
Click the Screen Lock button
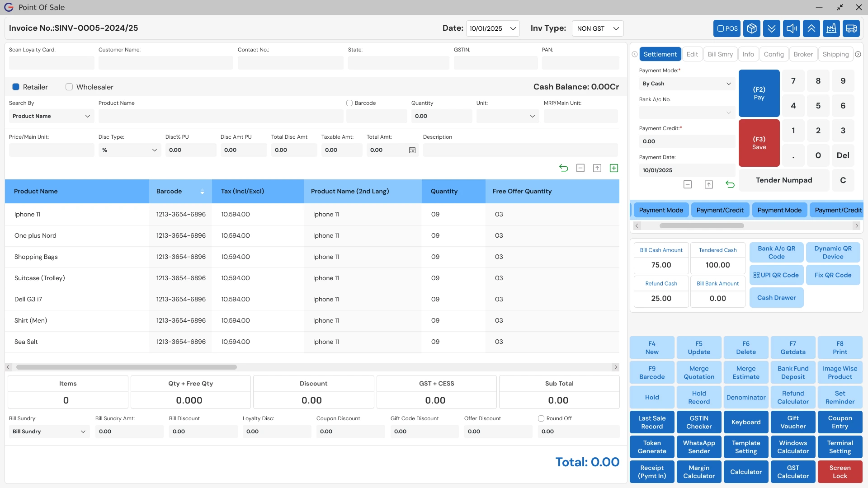pyautogui.click(x=840, y=472)
